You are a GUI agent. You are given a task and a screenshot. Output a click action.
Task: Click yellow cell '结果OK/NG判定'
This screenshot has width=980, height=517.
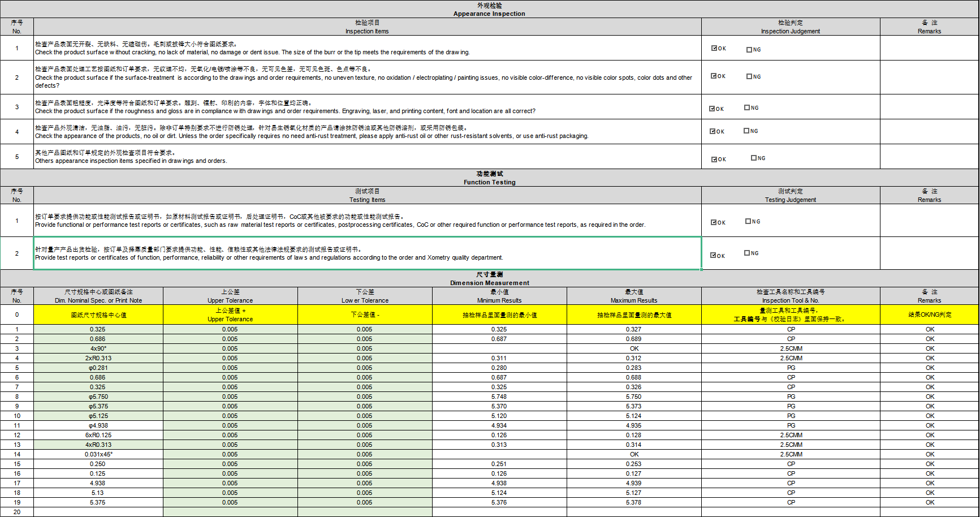point(930,315)
